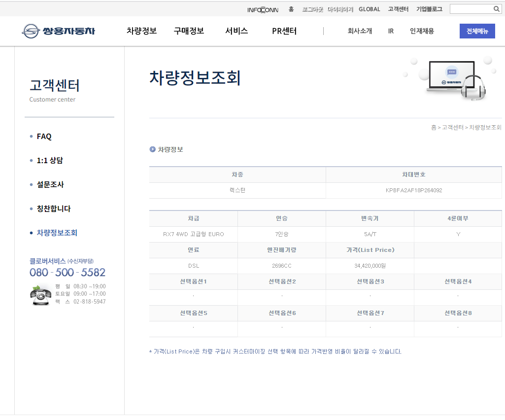This screenshot has height=420, width=505.
Task: Click the 5A/T transmission value
Action: 370,234
